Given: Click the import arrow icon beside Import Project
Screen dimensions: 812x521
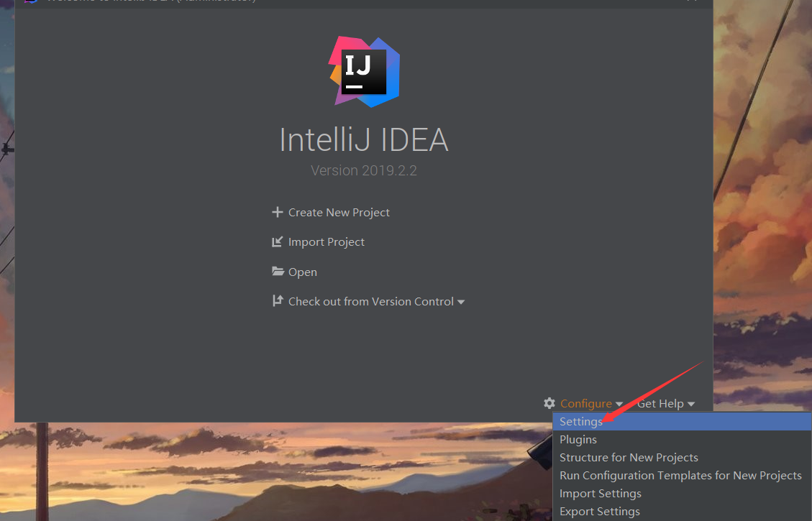Looking at the screenshot, I should pyautogui.click(x=277, y=241).
